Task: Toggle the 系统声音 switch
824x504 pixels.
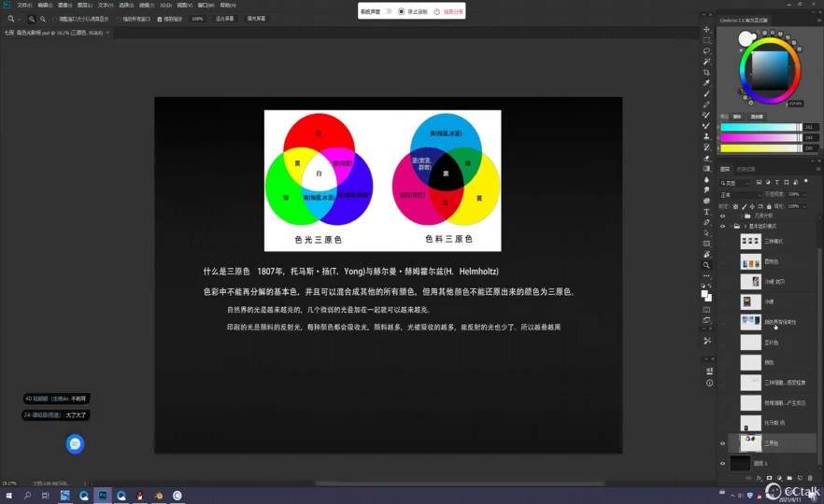Action: click(x=388, y=11)
